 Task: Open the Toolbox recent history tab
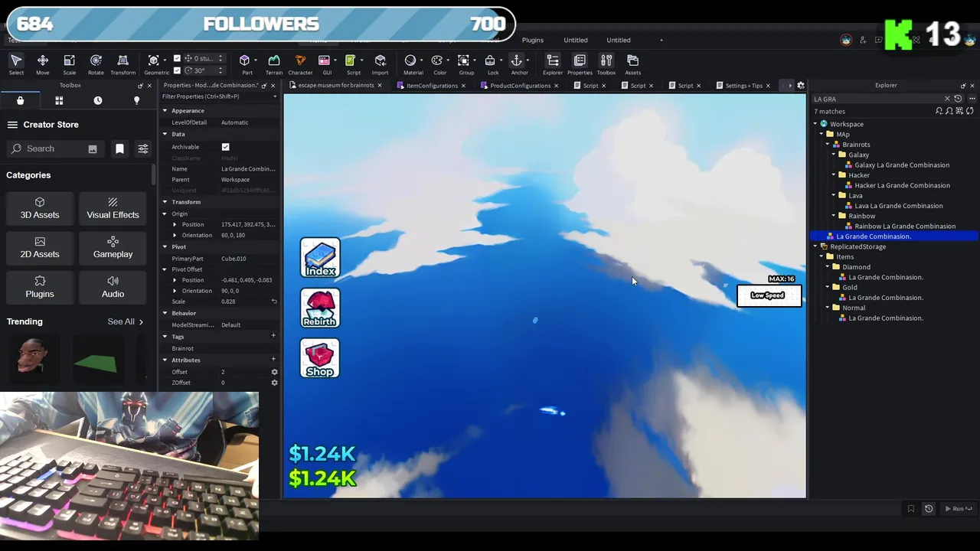[98, 100]
